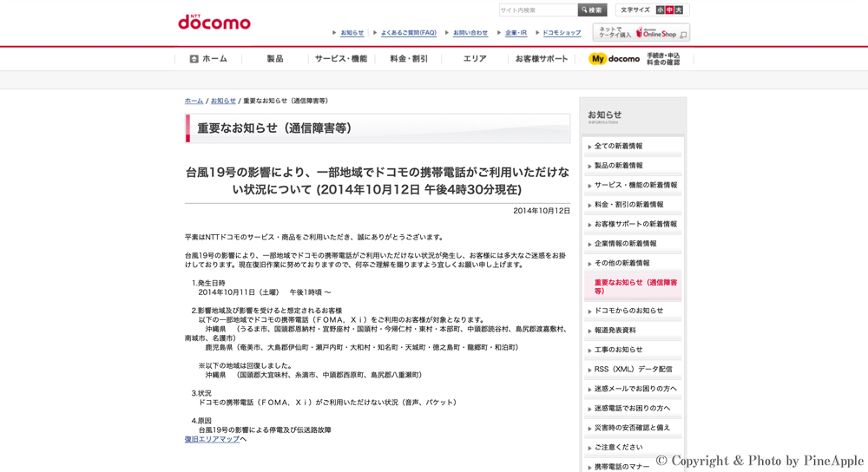This screenshot has width=868, height=472.
Task: Expand 製品の新着情報 sidebar item
Action: coord(618,166)
